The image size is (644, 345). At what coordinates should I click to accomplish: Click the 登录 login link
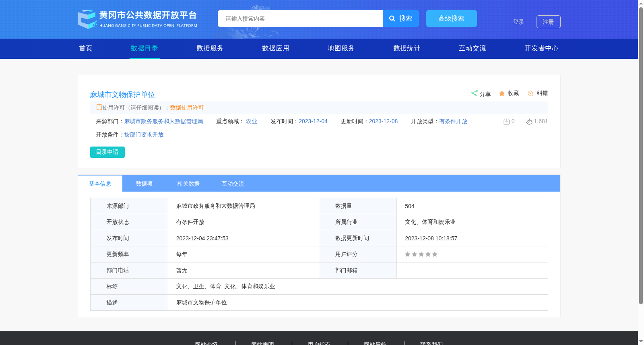pyautogui.click(x=518, y=22)
